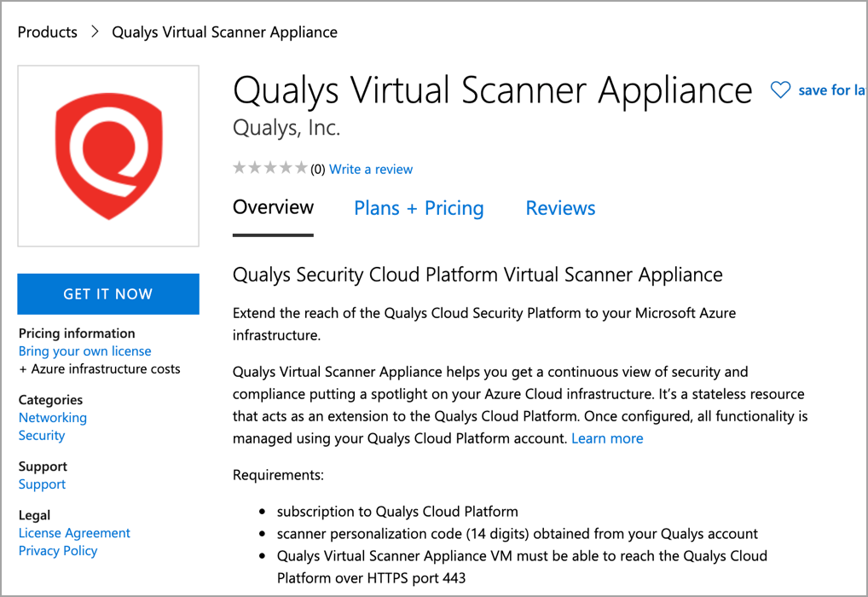Go to Products in the breadcrumb
The width and height of the screenshot is (868, 597).
pyautogui.click(x=47, y=32)
